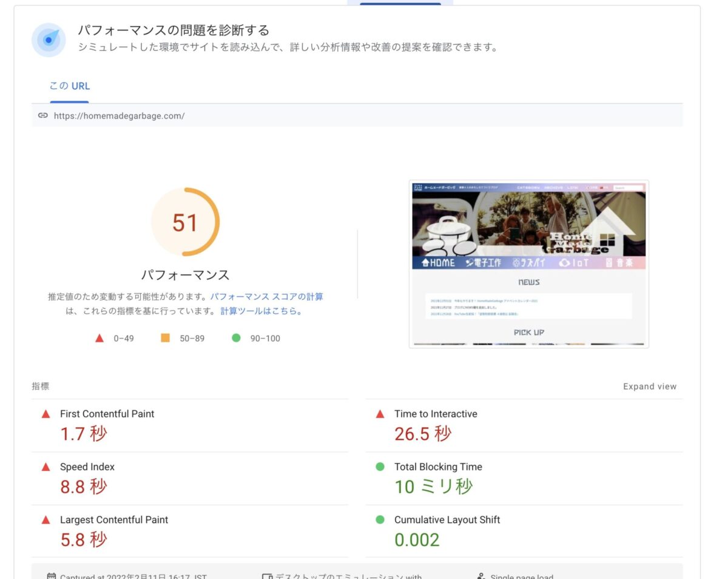Select the 'この URL' tab
The height and width of the screenshot is (579, 728).
click(x=70, y=86)
